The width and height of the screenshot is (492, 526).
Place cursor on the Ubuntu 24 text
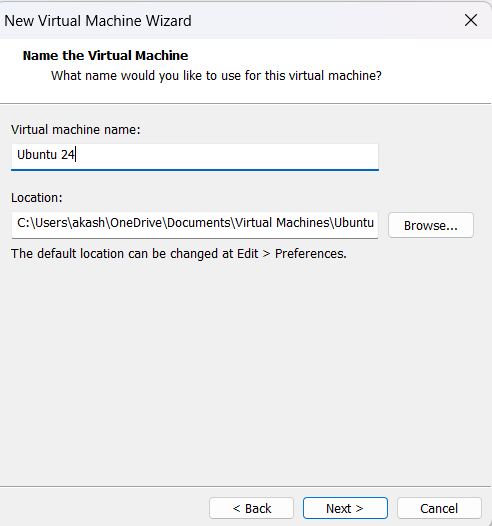point(46,155)
